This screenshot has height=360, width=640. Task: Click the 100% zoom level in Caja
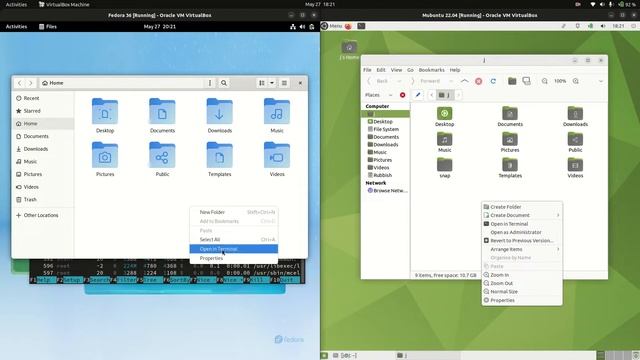560,81
